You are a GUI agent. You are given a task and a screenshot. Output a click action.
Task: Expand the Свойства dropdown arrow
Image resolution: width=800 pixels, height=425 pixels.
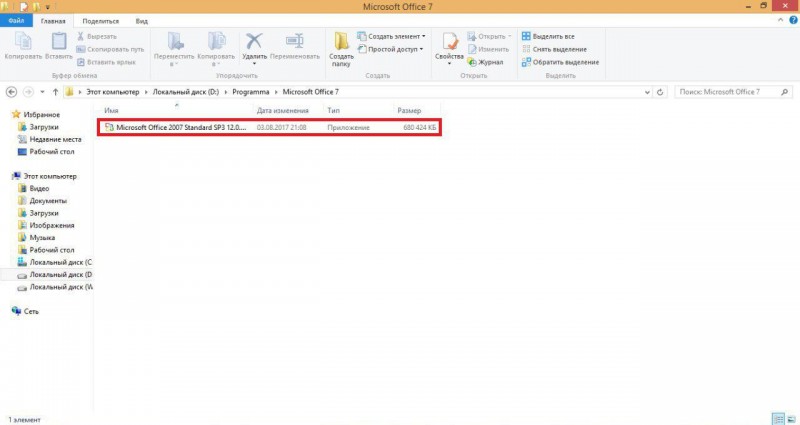click(449, 63)
